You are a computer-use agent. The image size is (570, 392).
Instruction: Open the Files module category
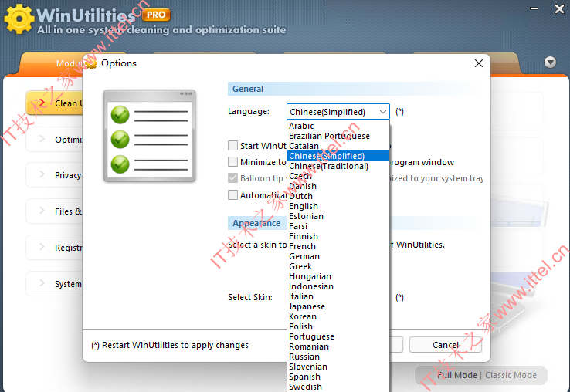[55, 211]
